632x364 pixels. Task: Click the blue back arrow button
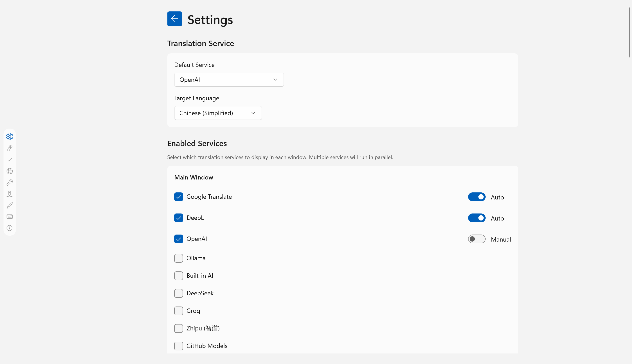tap(174, 19)
